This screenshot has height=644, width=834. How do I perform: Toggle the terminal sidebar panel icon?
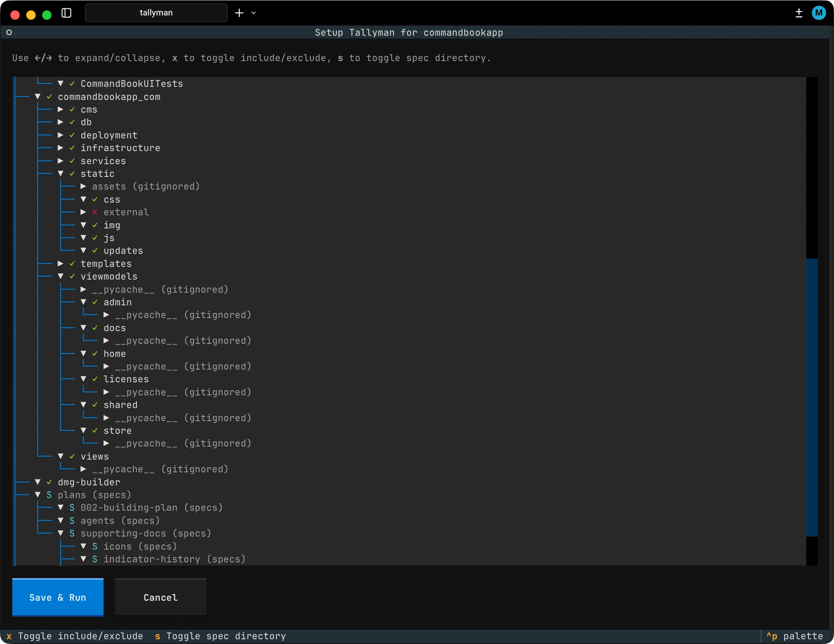point(67,13)
